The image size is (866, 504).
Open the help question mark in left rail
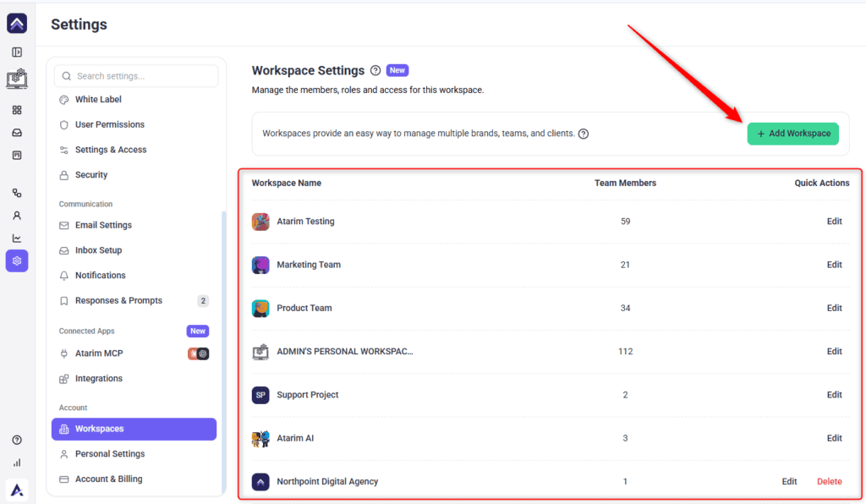click(x=17, y=440)
